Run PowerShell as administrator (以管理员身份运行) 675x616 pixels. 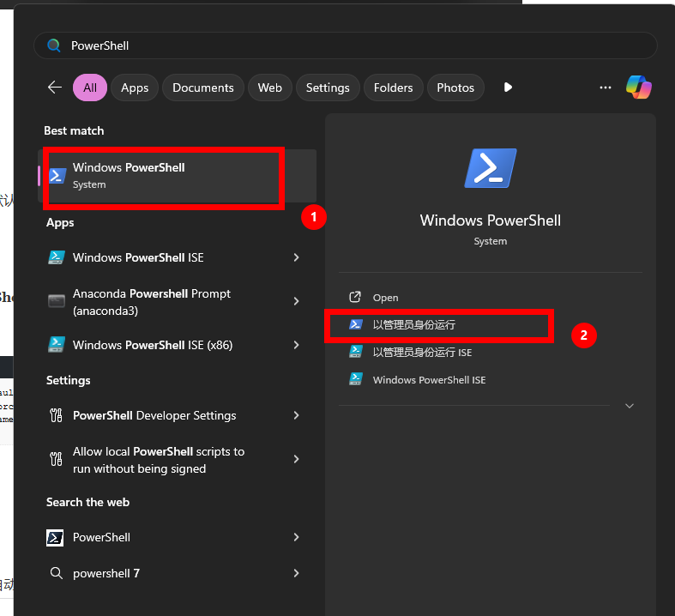click(414, 325)
